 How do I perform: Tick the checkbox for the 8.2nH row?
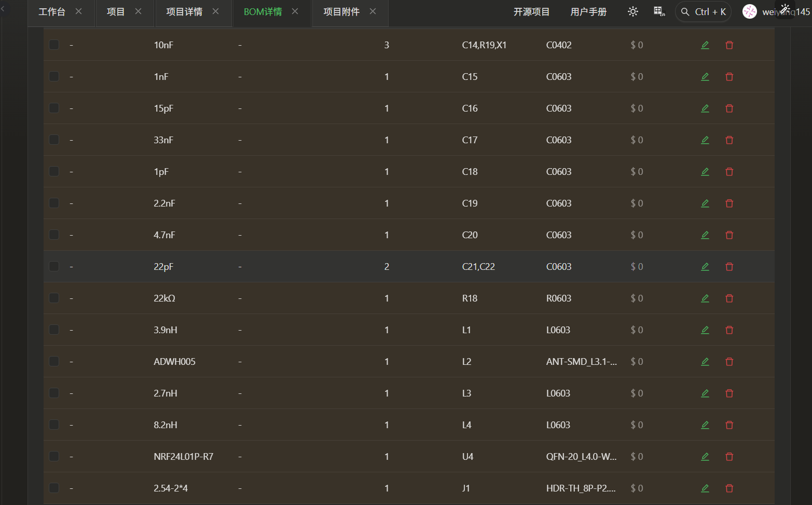click(x=54, y=425)
